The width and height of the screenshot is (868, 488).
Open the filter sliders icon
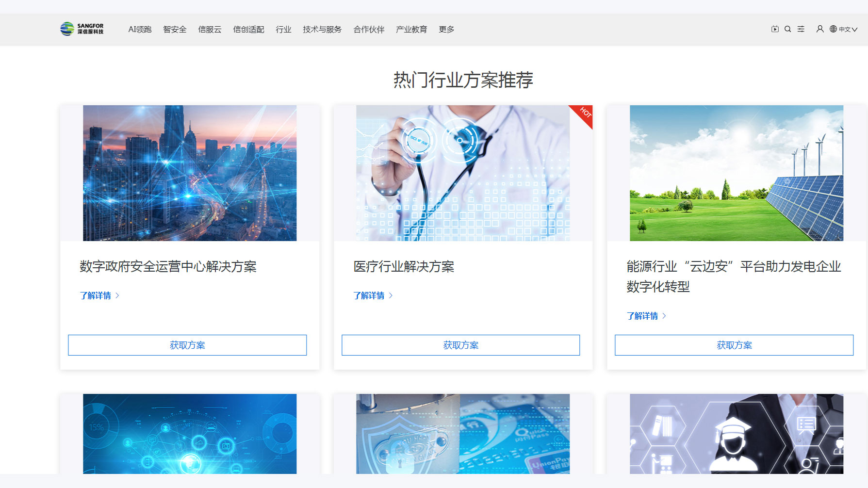point(801,29)
